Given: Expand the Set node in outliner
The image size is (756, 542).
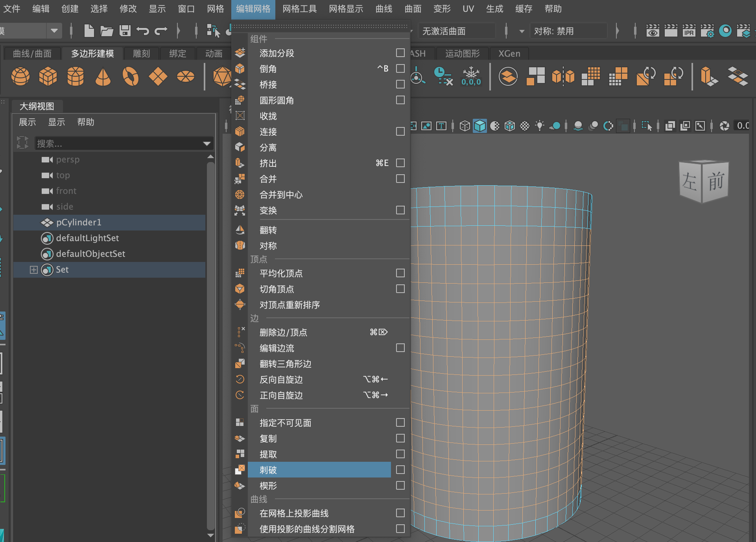Looking at the screenshot, I should click(x=34, y=270).
